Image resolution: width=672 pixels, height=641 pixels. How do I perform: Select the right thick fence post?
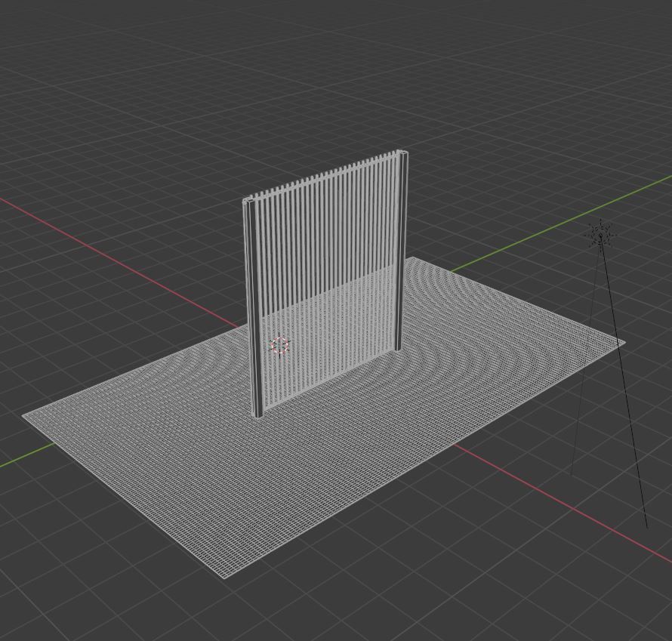[x=400, y=250]
